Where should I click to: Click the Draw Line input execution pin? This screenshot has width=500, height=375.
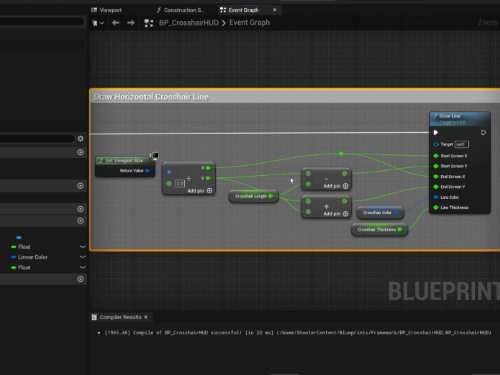(x=436, y=133)
